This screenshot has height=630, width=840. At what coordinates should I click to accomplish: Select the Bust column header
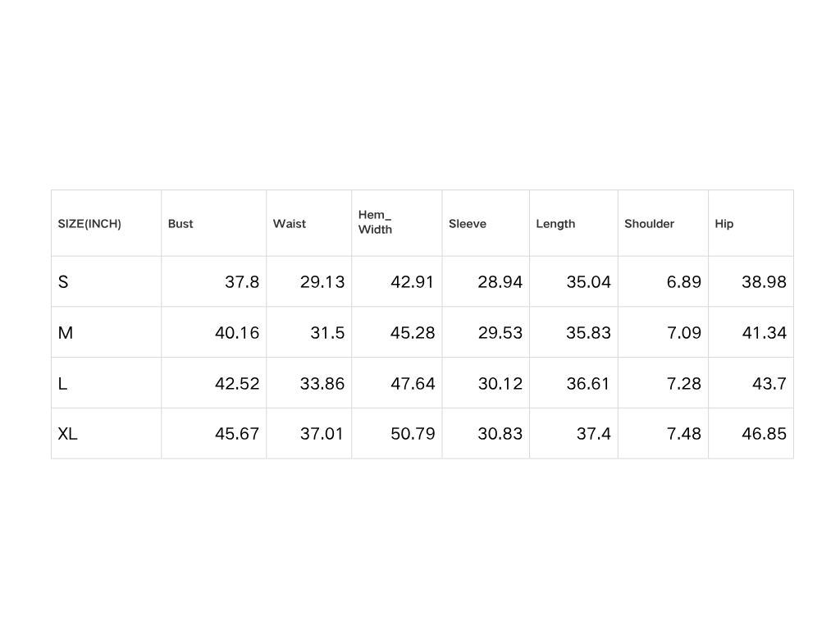(x=180, y=224)
